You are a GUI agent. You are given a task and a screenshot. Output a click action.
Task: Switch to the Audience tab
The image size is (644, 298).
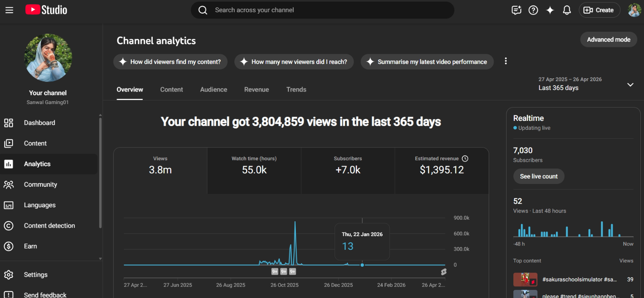[x=213, y=90]
